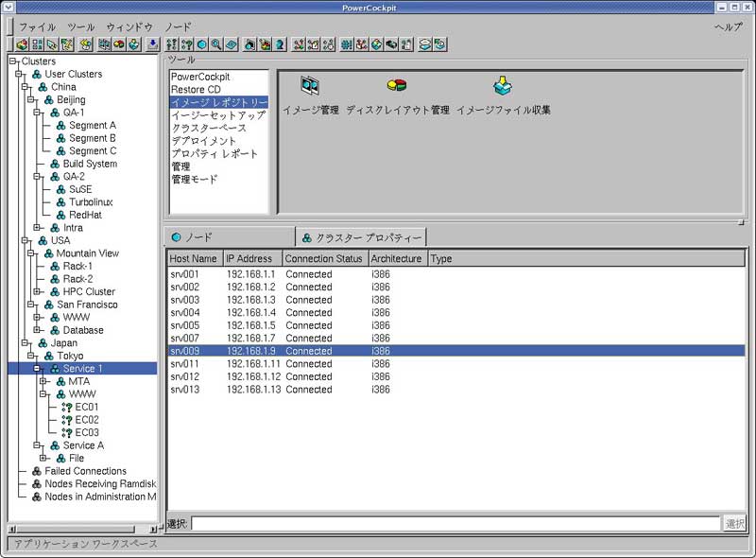Image resolution: width=756 pixels, height=558 pixels.
Task: Switch to the ノード tab
Action: coord(230,237)
